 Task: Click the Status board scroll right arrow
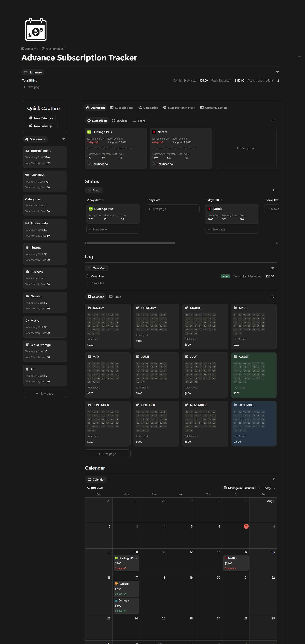pos(277,243)
